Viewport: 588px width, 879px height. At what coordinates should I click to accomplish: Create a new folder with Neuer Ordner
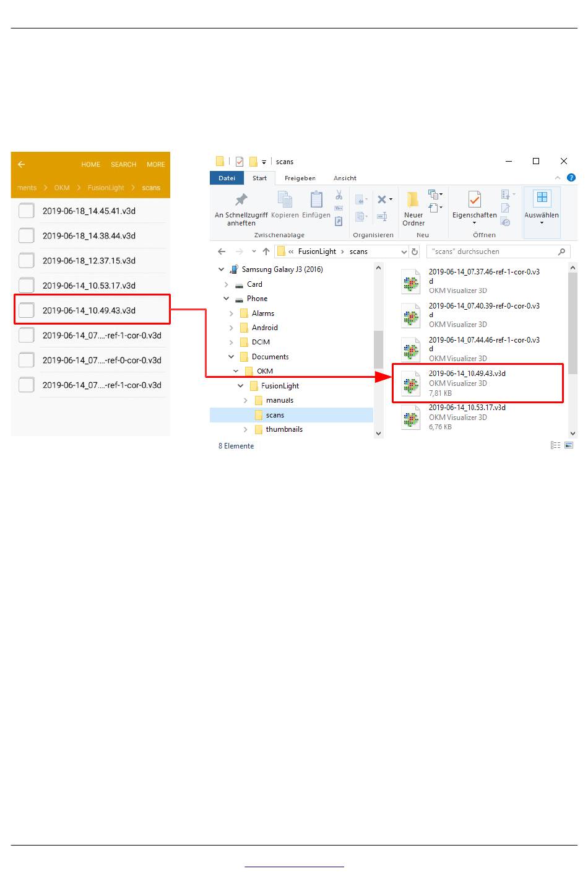pyautogui.click(x=413, y=209)
